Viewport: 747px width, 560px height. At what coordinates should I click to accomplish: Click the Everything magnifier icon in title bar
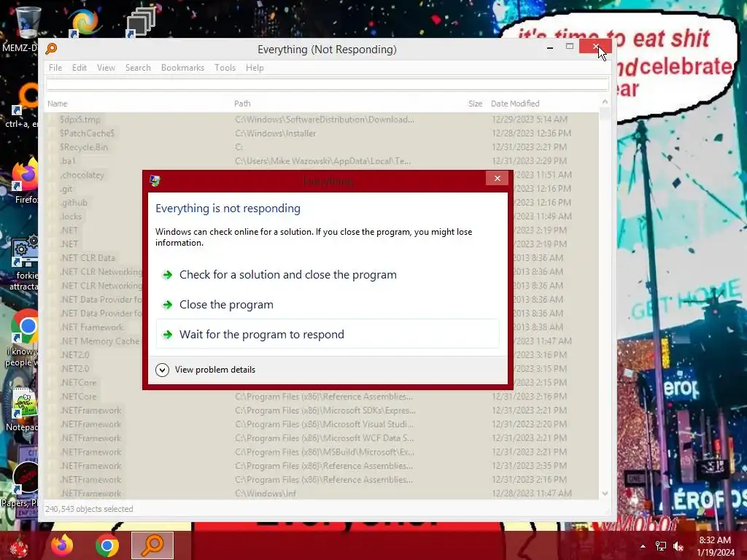point(52,49)
